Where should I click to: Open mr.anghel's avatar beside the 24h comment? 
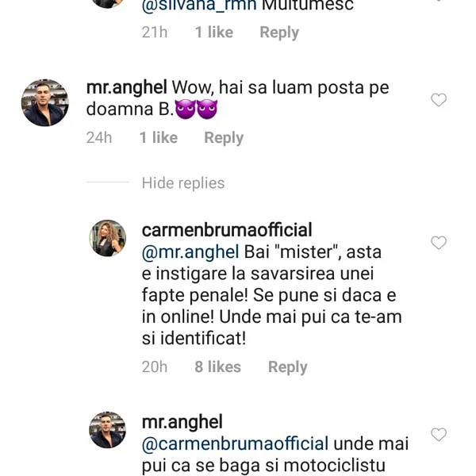44,103
